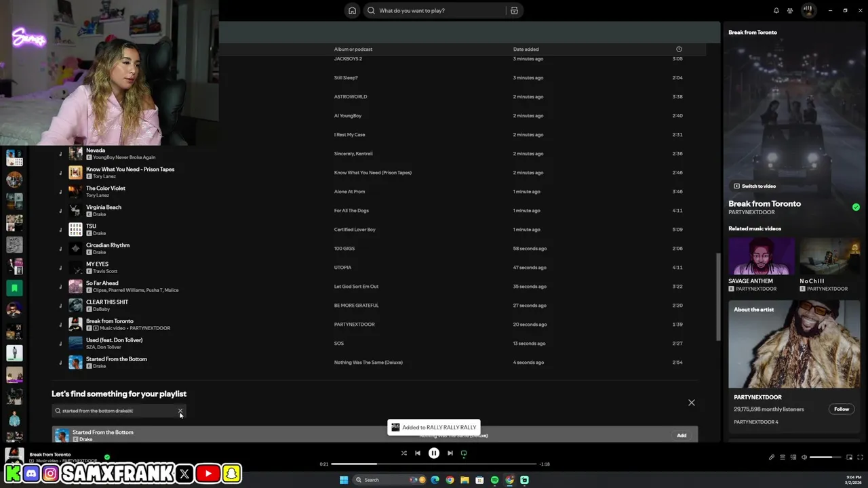The image size is (868, 488).
Task: Open PARTYNEXTDOOR artist name in side panel
Action: 751,212
